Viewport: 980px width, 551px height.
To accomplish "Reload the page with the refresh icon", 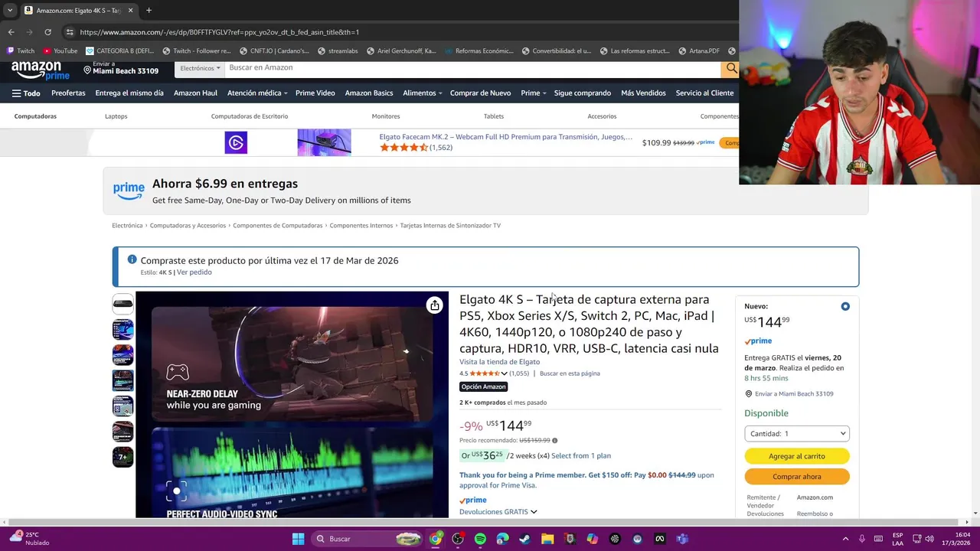I will [47, 32].
